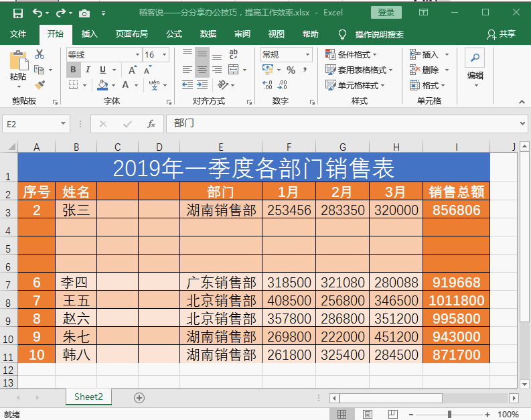
Task: Click the 共享 share button
Action: [x=502, y=34]
